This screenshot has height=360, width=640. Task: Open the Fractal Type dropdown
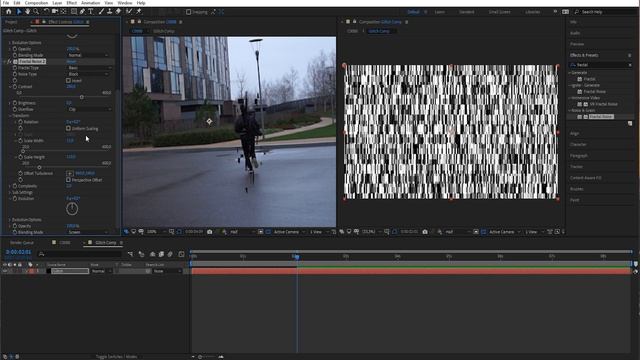point(88,68)
